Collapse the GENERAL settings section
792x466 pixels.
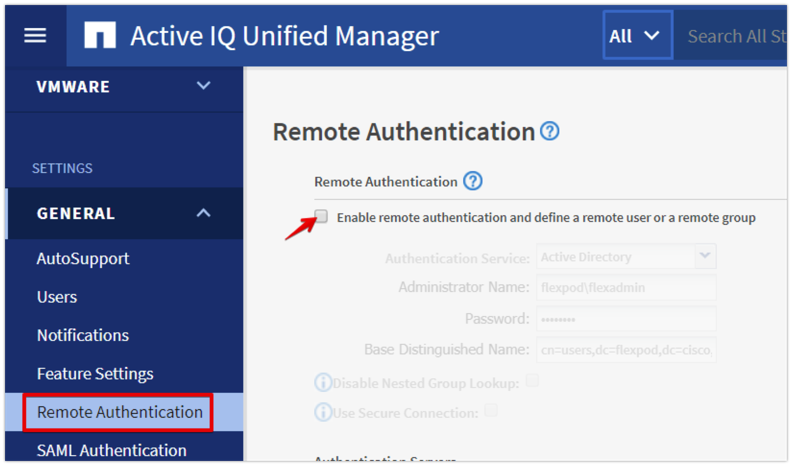[x=124, y=213]
